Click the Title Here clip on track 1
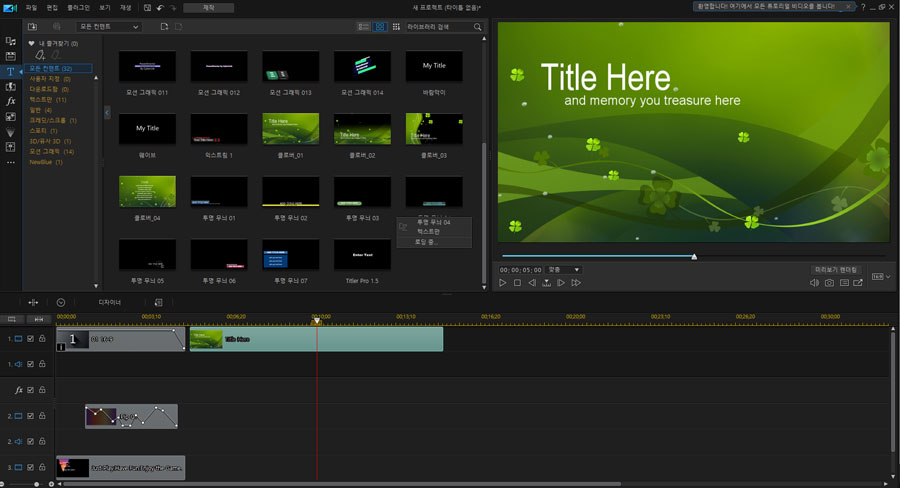This screenshot has width=900, height=488. pos(316,339)
